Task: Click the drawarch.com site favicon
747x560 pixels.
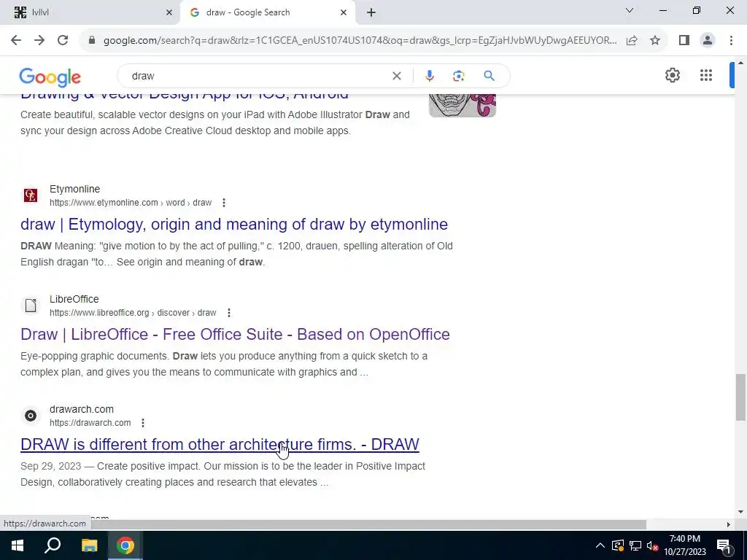Action: (x=31, y=416)
